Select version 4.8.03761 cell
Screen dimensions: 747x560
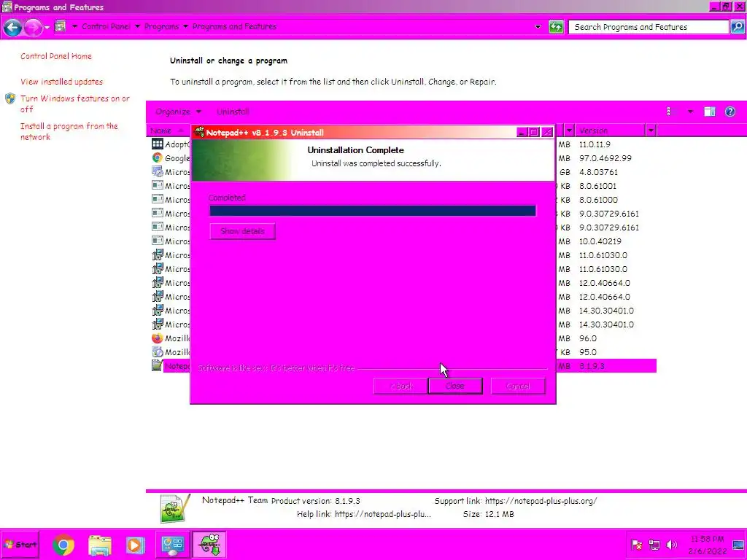point(598,172)
